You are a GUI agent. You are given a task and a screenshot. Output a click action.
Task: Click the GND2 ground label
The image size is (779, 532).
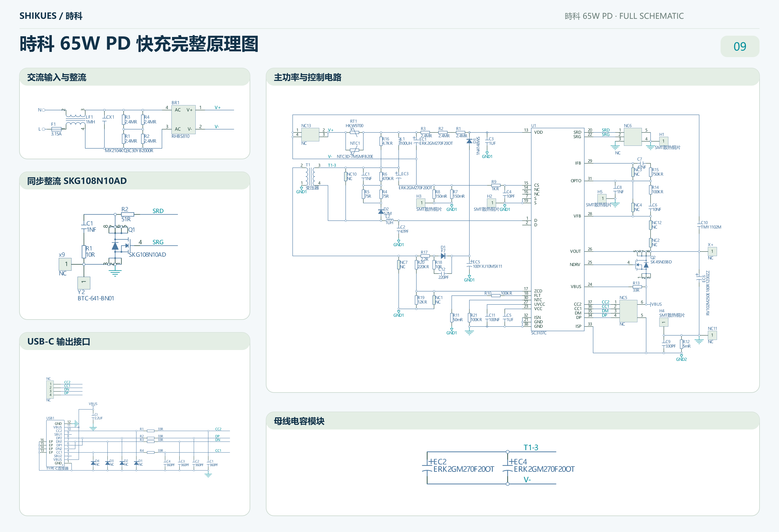[681, 359]
